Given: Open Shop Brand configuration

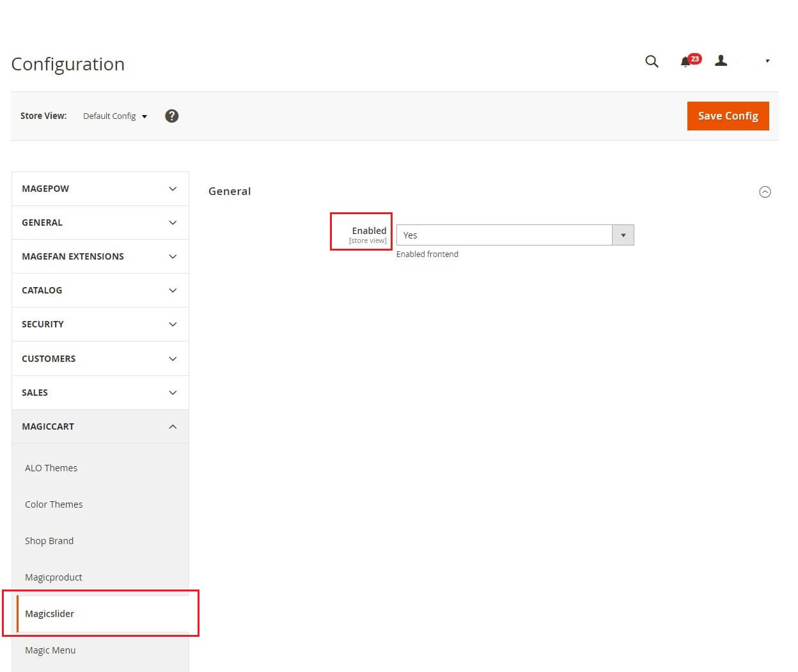Looking at the screenshot, I should tap(49, 541).
